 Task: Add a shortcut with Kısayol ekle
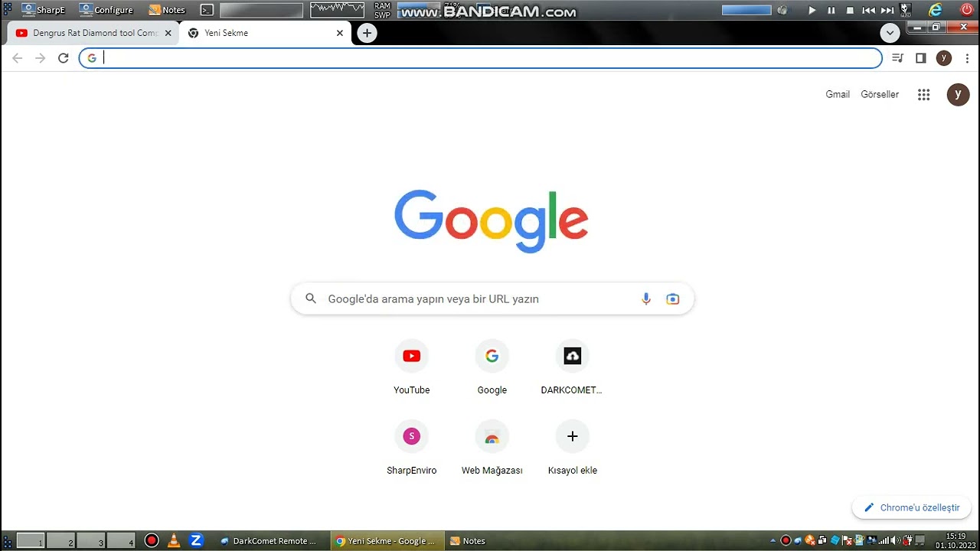[x=572, y=448]
